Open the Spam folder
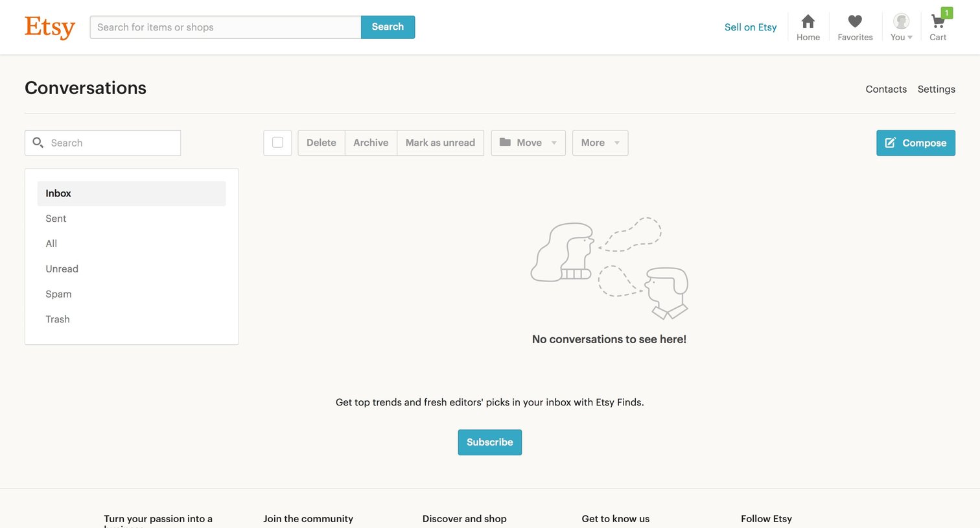This screenshot has height=528, width=980. pyautogui.click(x=132, y=294)
